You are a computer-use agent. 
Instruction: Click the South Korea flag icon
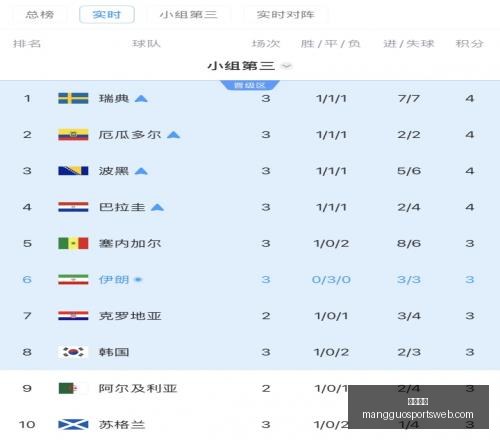(x=73, y=352)
